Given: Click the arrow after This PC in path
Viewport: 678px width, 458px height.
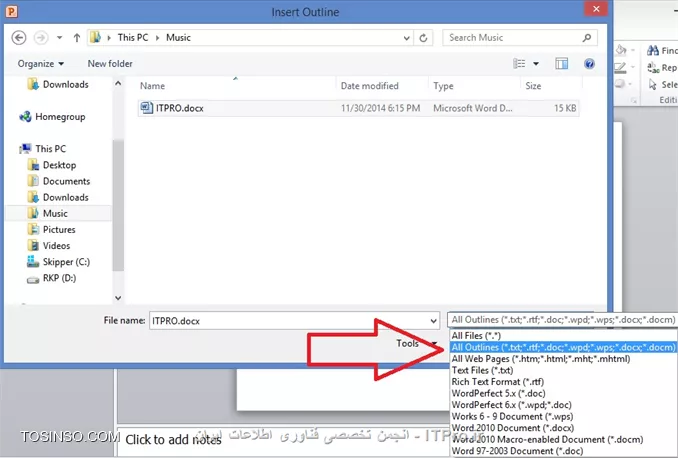Looking at the screenshot, I should click(x=157, y=38).
